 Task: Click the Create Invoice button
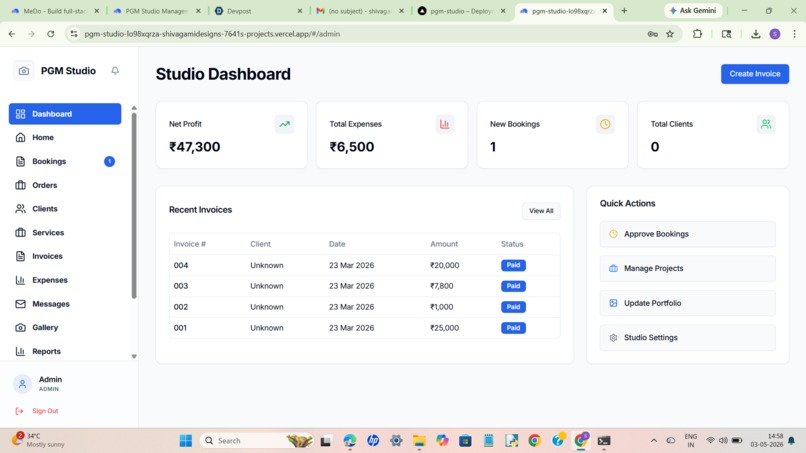755,74
